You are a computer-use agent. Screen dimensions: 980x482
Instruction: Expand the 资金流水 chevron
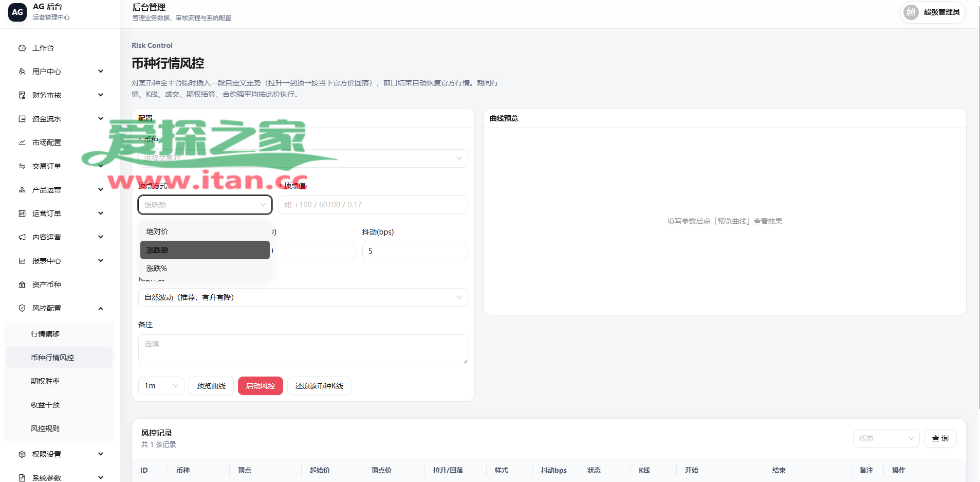[101, 119]
